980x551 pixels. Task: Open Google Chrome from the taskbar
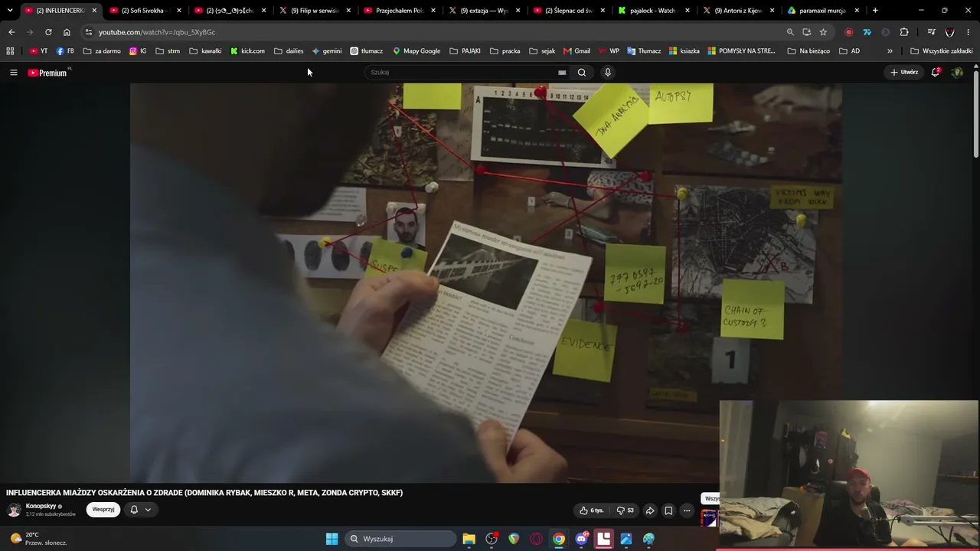559,539
